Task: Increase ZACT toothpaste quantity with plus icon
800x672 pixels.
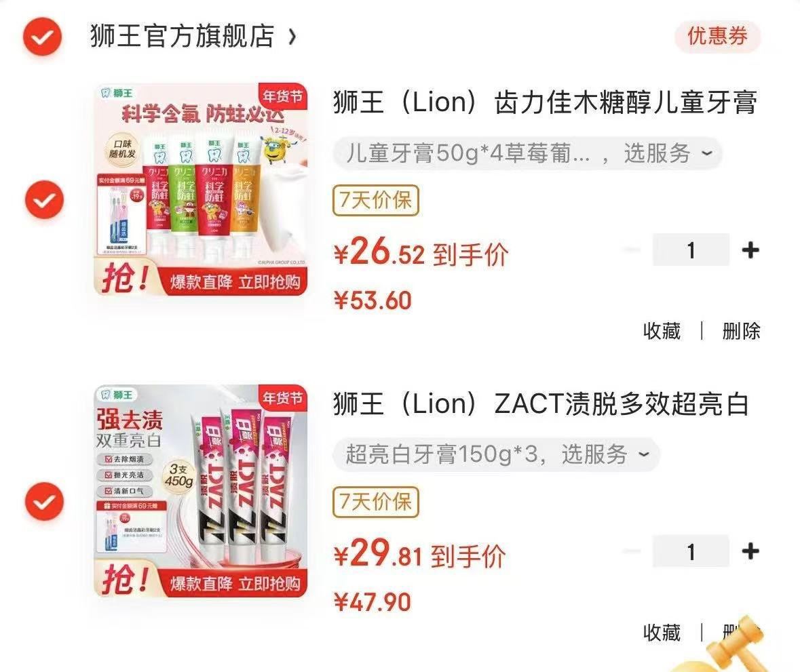Action: pos(750,551)
